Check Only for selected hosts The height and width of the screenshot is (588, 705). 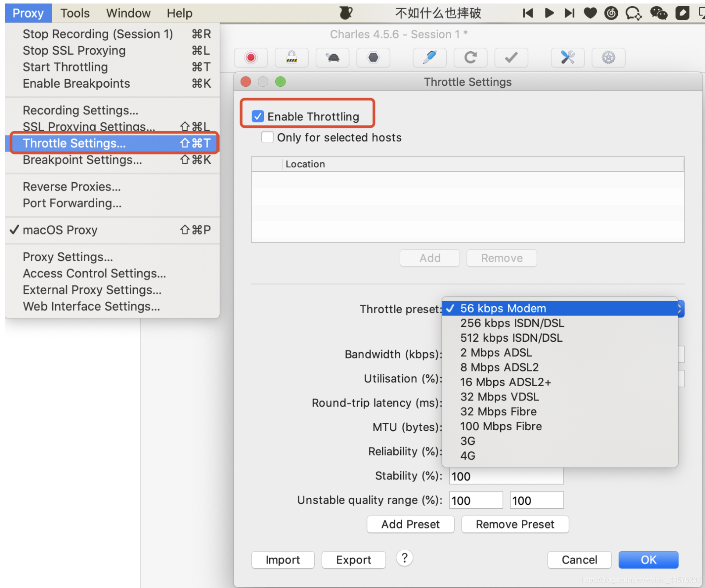coord(267,137)
